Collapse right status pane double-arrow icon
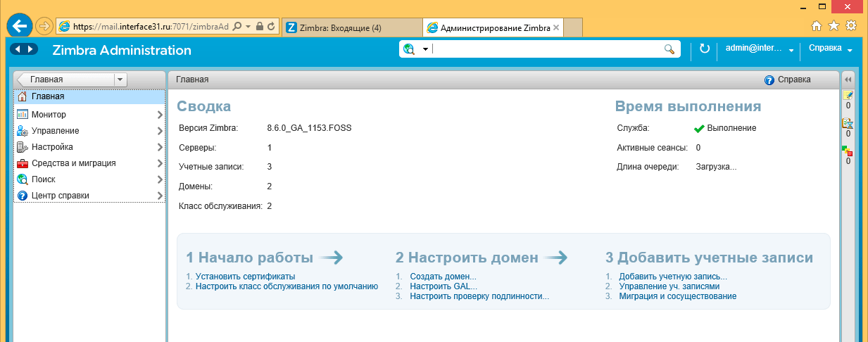 click(x=848, y=80)
